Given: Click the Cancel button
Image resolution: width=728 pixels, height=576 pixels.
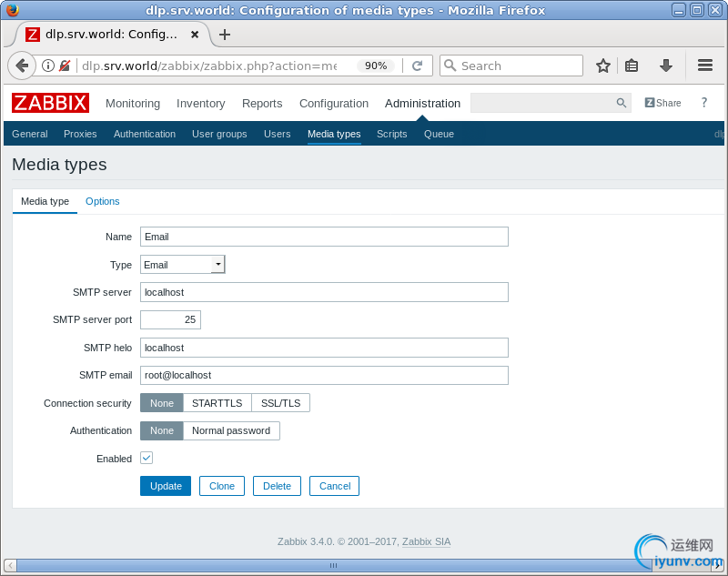Looking at the screenshot, I should 334,486.
